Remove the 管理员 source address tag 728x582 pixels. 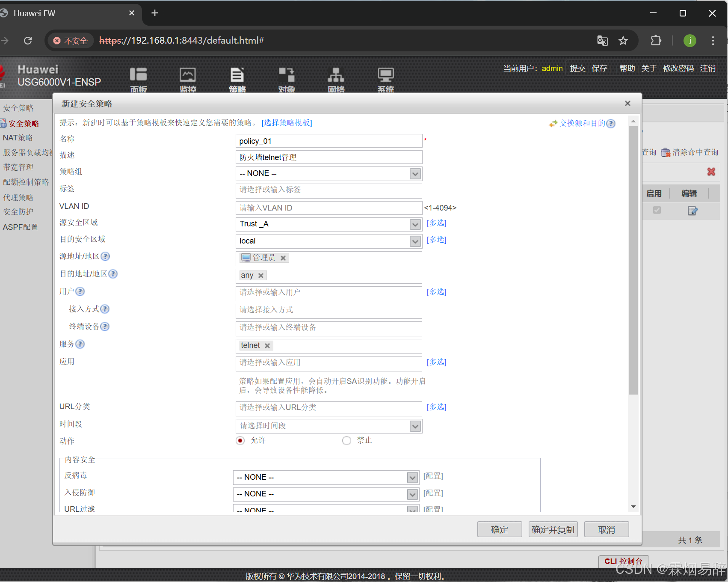[x=283, y=258]
